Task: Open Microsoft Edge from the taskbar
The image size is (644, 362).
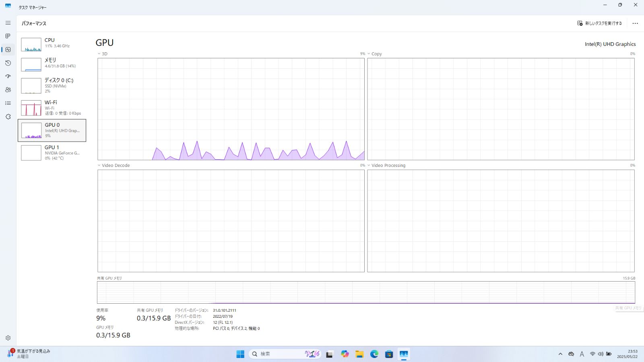Action: (x=374, y=354)
